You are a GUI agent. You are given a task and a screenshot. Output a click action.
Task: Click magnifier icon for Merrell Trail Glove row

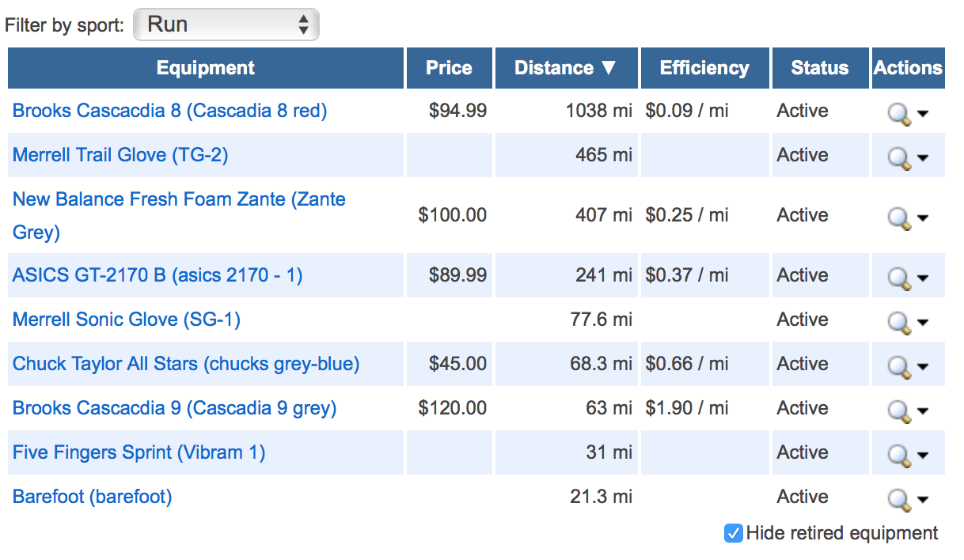tap(899, 158)
